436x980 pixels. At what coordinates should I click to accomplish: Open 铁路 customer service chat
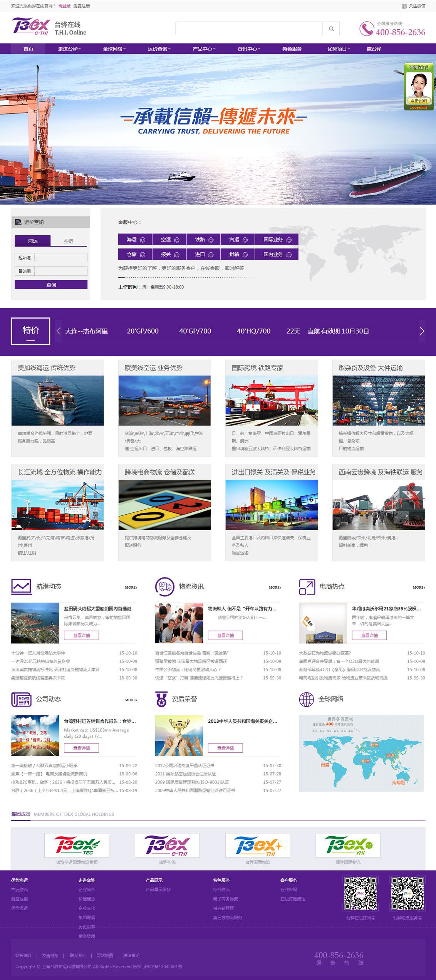(204, 240)
